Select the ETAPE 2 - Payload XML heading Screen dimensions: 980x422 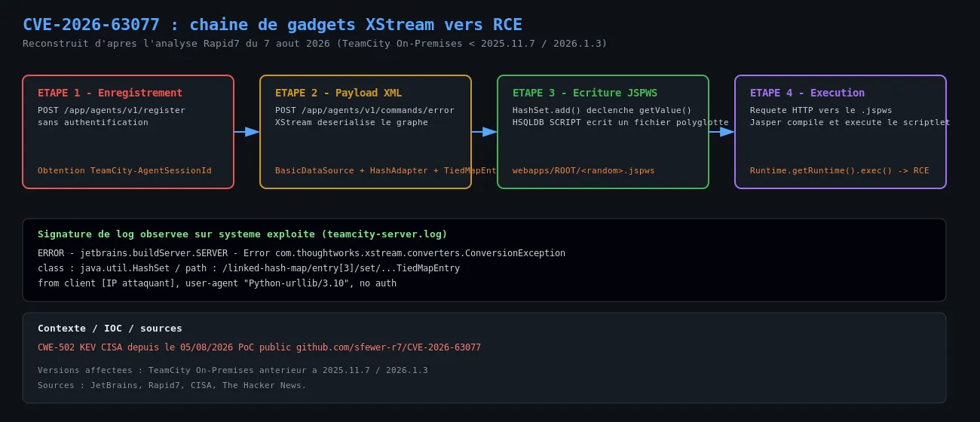pyautogui.click(x=338, y=93)
